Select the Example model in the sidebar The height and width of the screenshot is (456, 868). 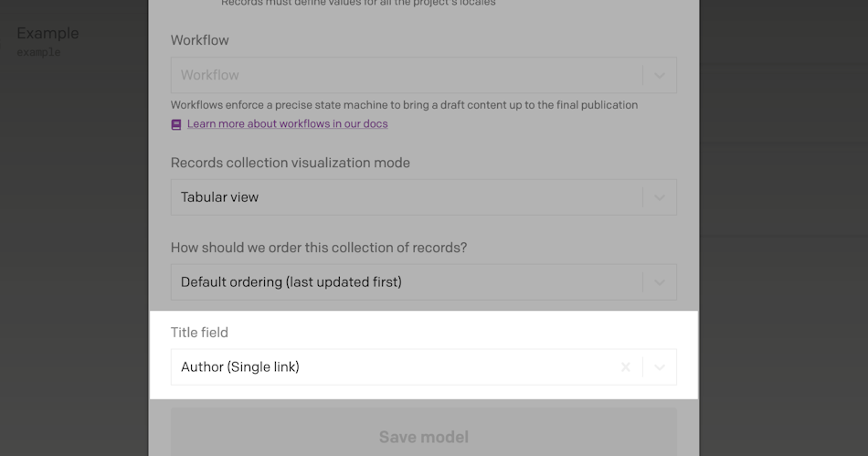point(48,33)
